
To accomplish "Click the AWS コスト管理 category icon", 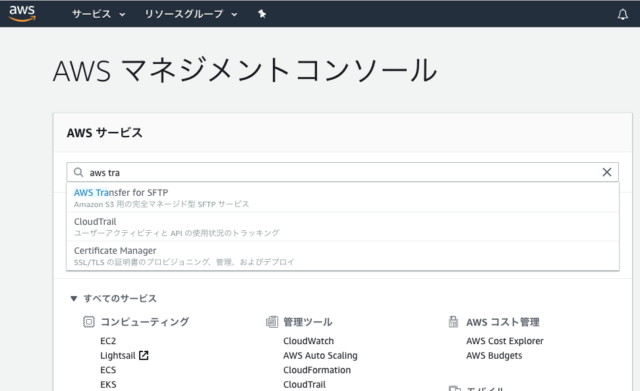I will pyautogui.click(x=453, y=322).
